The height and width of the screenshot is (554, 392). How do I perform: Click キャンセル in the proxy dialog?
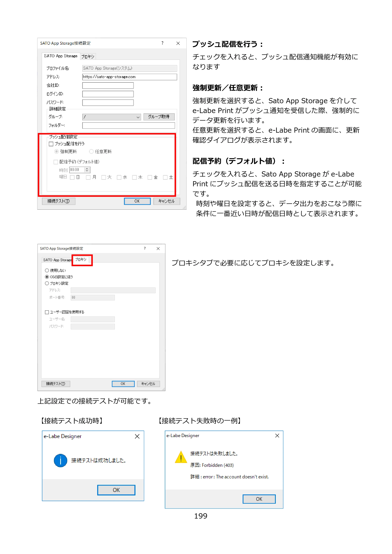148,384
